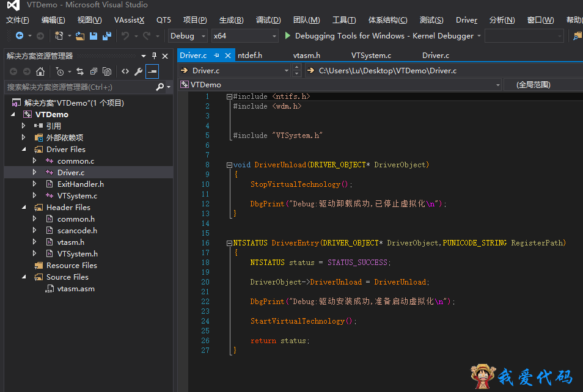Open the 调试(D) debug menu
The height and width of the screenshot is (392, 583).
click(x=268, y=20)
